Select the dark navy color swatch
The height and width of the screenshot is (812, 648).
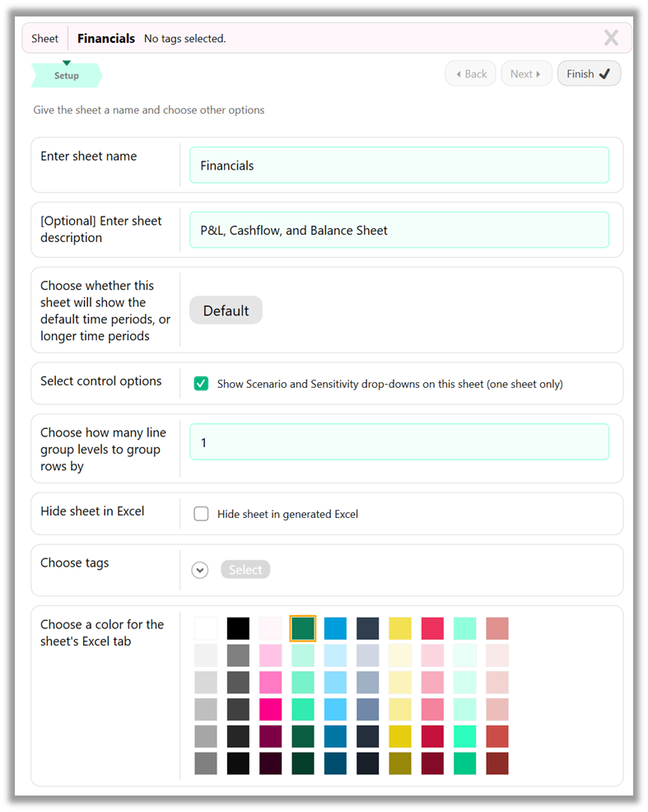pyautogui.click(x=367, y=628)
